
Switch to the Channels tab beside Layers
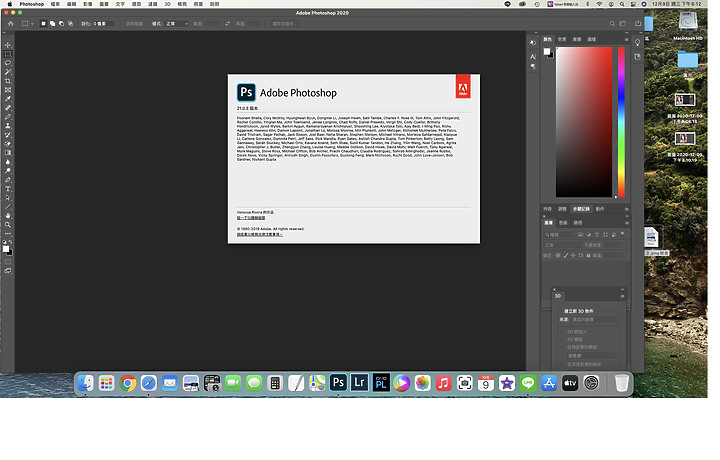click(563, 223)
